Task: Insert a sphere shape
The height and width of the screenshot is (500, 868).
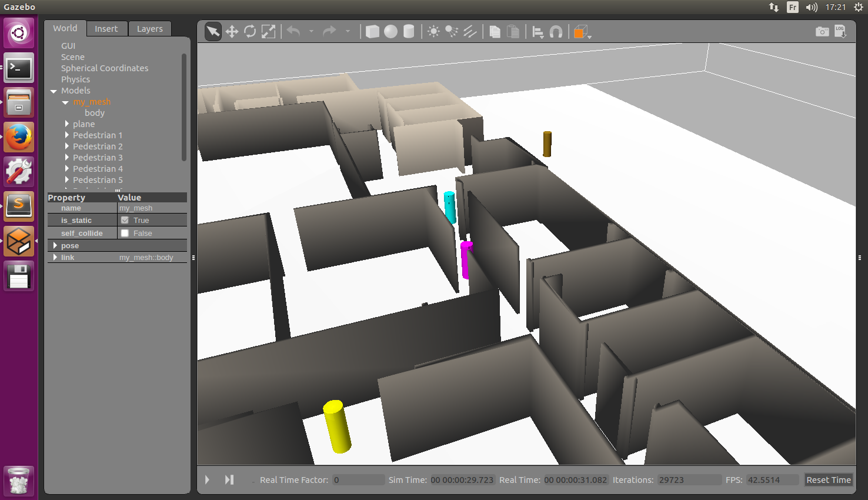Action: tap(390, 32)
